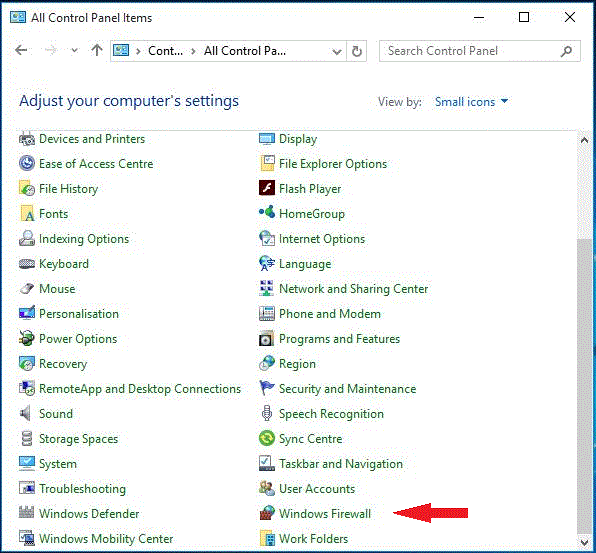Click the Indexing Options icon

[x=27, y=239]
